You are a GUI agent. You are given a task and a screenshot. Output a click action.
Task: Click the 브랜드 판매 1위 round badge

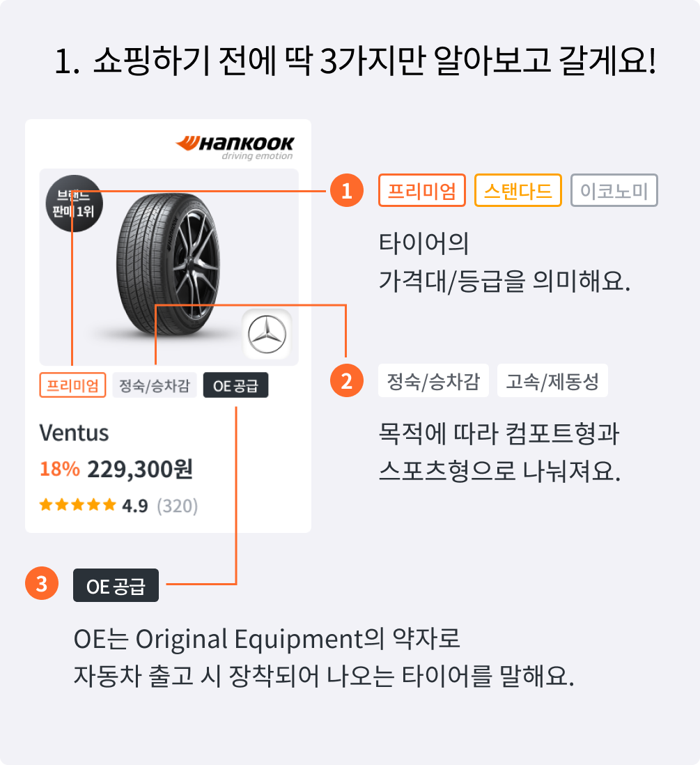(x=74, y=203)
